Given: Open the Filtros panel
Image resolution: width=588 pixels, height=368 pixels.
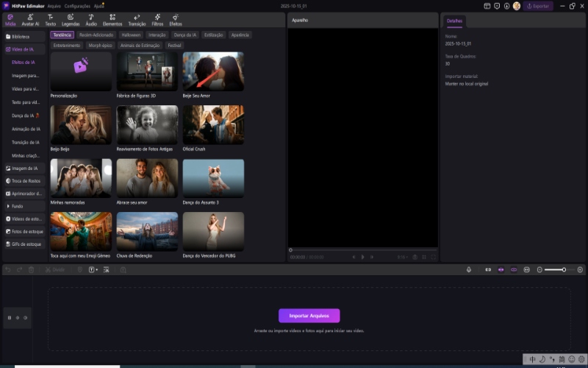Looking at the screenshot, I should (x=157, y=19).
